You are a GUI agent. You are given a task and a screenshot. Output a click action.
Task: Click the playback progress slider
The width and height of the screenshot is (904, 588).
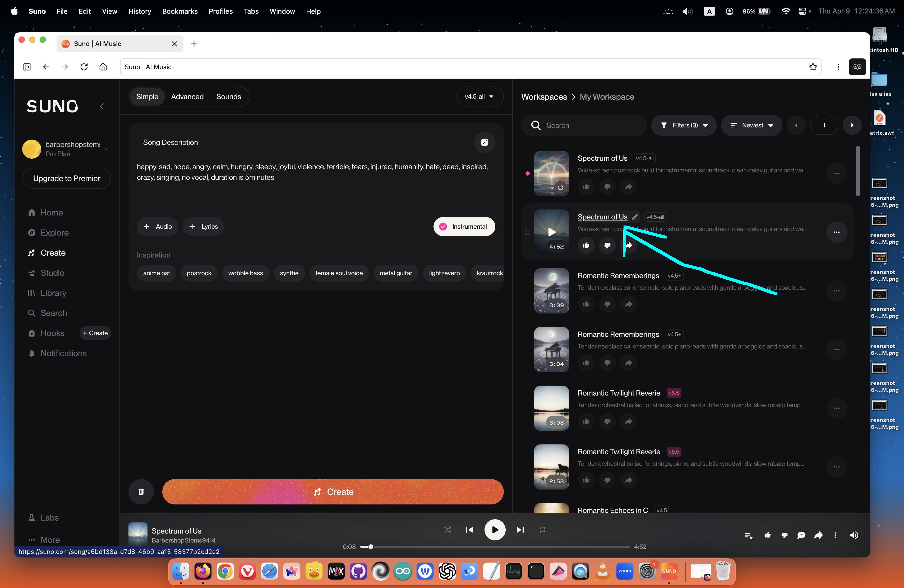pyautogui.click(x=494, y=546)
